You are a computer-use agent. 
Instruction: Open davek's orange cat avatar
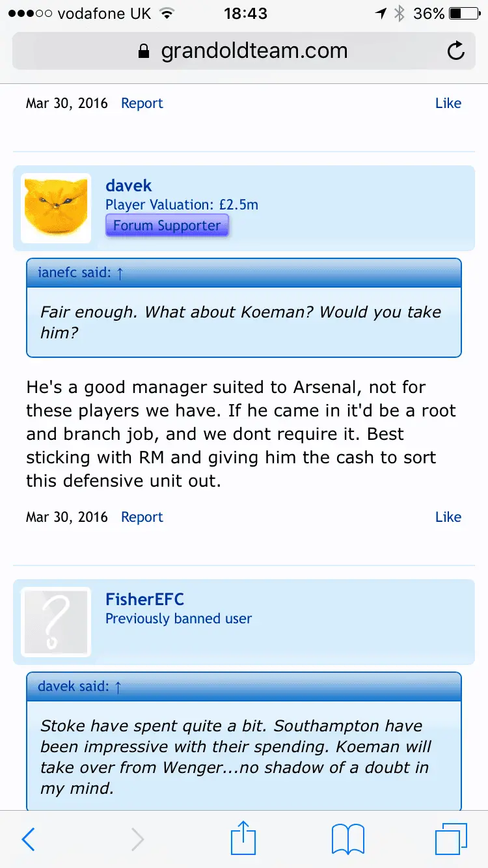(x=56, y=208)
